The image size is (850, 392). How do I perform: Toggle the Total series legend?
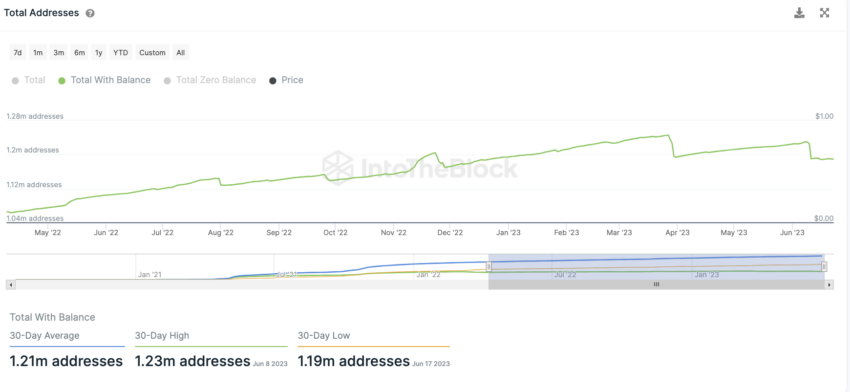(28, 80)
